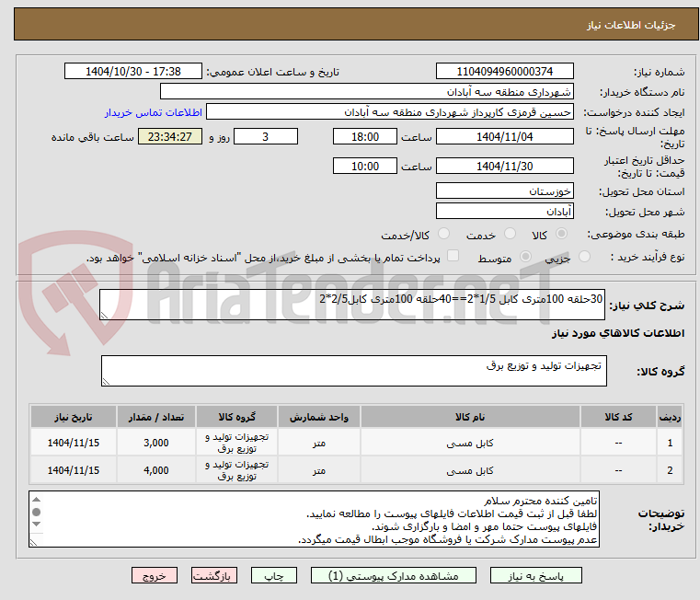Click the ردیف column header
This screenshot has height=600, width=700.
[x=670, y=417]
